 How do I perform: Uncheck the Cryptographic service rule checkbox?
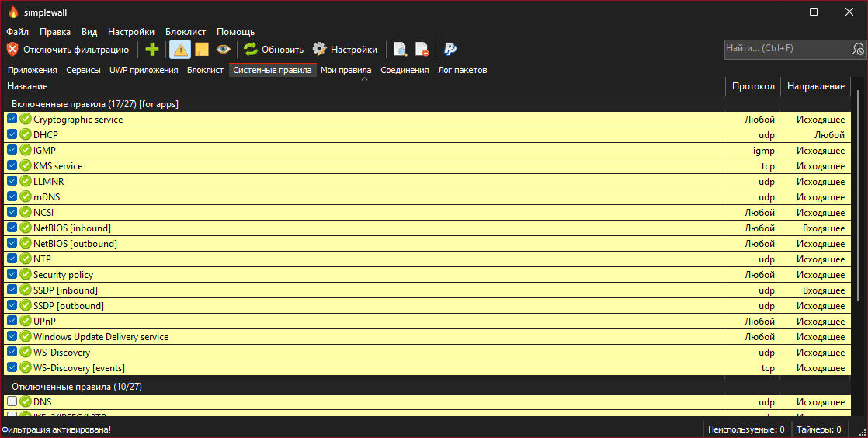coord(12,119)
